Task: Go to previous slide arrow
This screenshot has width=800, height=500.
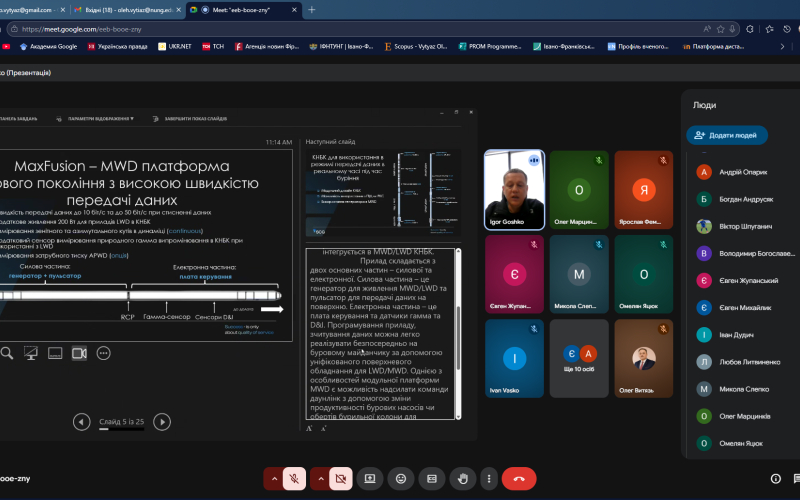Action: pos(82,422)
